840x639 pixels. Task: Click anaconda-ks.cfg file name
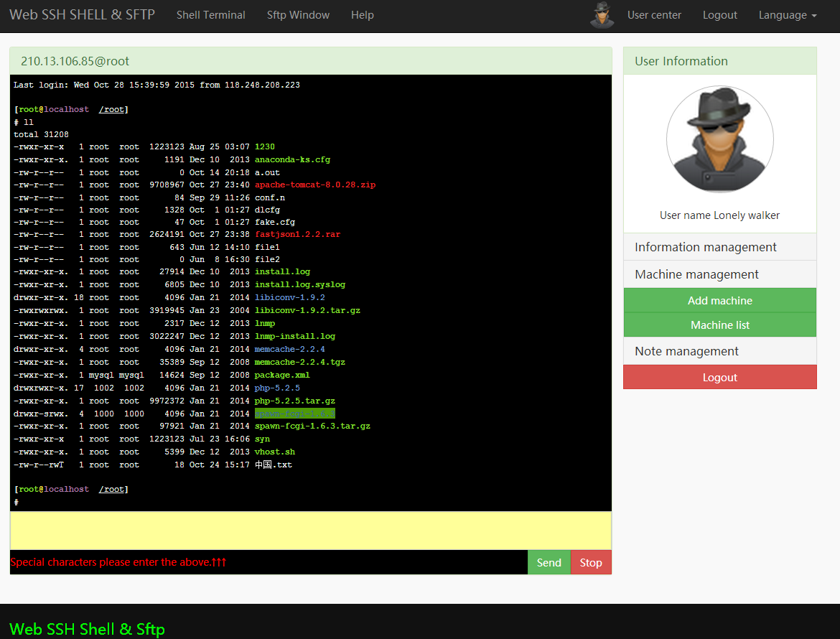pyautogui.click(x=292, y=159)
